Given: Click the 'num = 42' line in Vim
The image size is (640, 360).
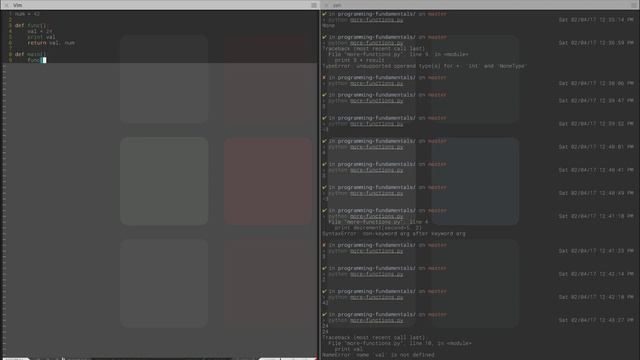Looking at the screenshot, I should [27, 14].
